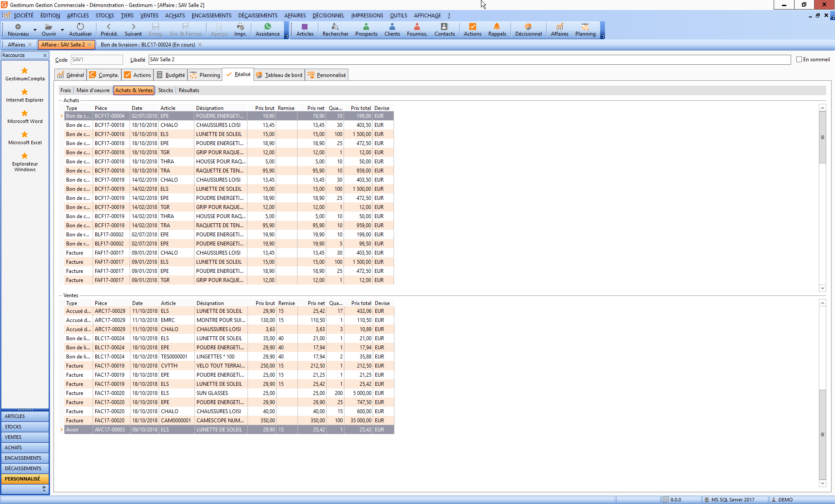Open ENCAISSEMENTS sidebar section
Viewport: 835px width, 504px height.
[x=25, y=458]
